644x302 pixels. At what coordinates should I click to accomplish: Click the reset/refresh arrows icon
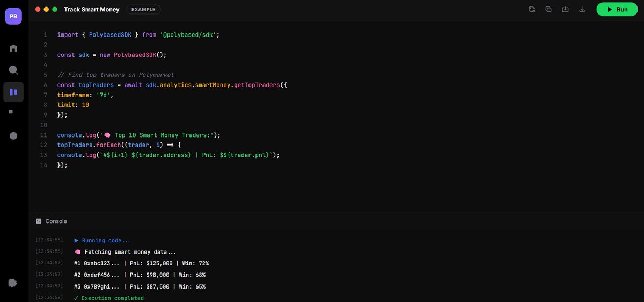click(x=531, y=9)
